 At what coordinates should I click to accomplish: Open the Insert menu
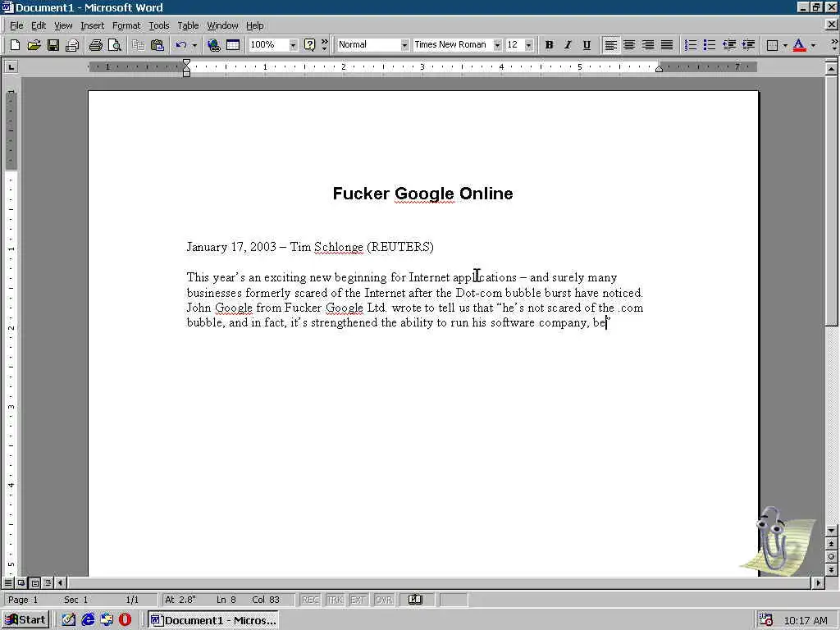tap(92, 25)
